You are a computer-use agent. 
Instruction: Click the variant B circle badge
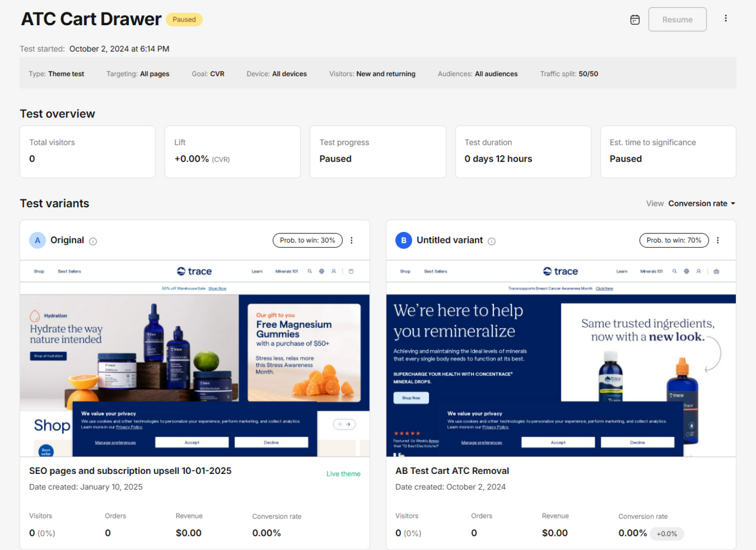(x=403, y=240)
